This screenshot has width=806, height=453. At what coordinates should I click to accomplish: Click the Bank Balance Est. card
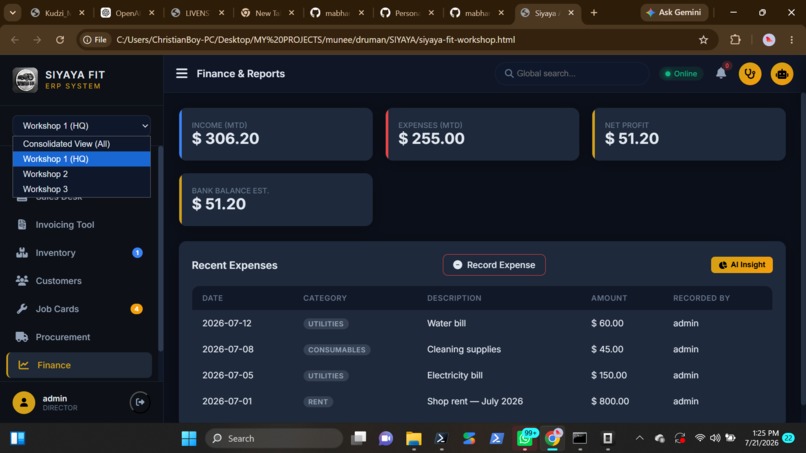tap(276, 200)
